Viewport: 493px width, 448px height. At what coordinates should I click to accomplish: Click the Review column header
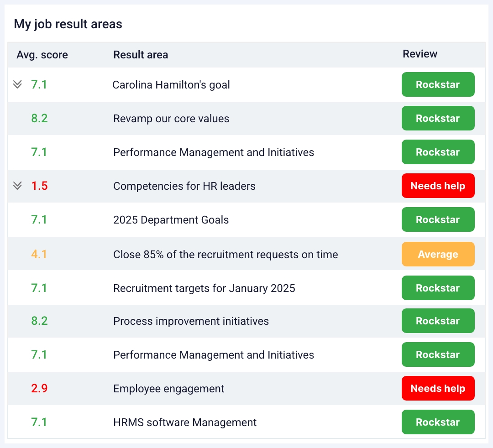[420, 54]
